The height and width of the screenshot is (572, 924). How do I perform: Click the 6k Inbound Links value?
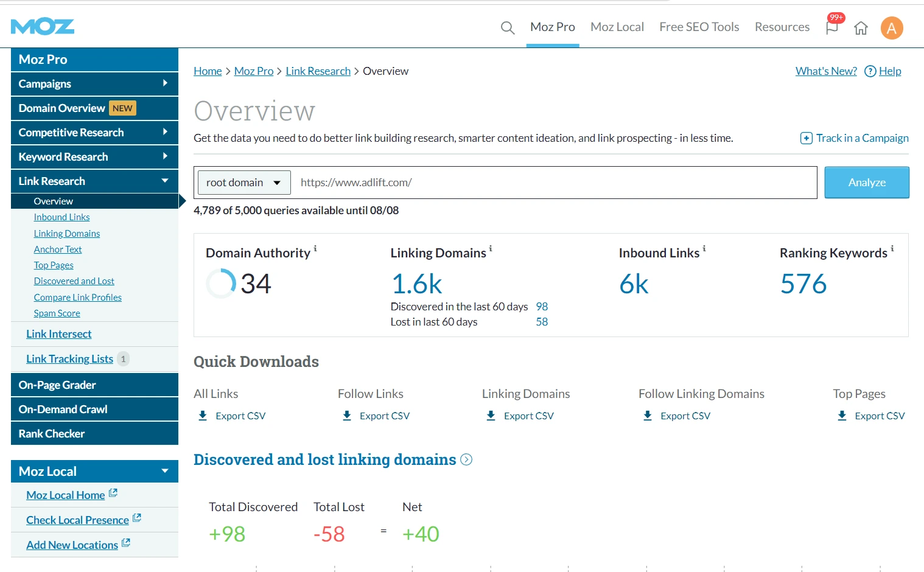point(634,284)
